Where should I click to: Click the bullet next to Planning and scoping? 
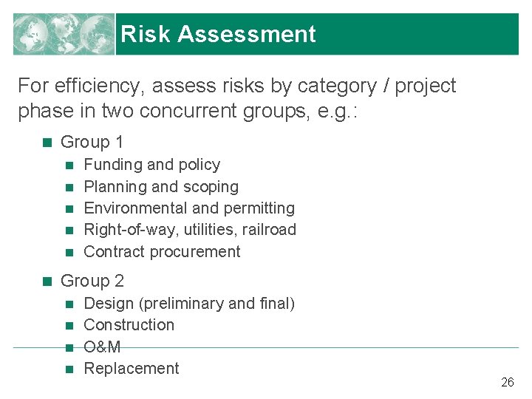69,187
